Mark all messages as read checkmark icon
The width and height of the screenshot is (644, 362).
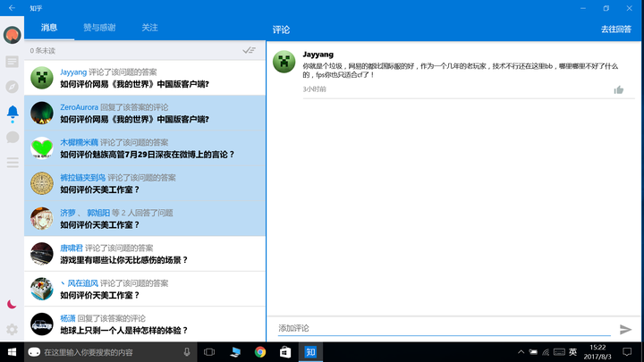(249, 50)
